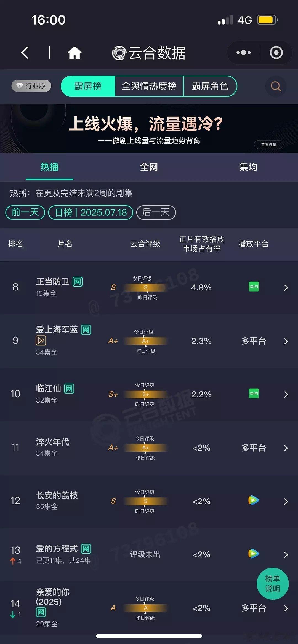Screen dimensions: 298x644
Task: Switch to the 集均 tab
Action: click(x=248, y=167)
